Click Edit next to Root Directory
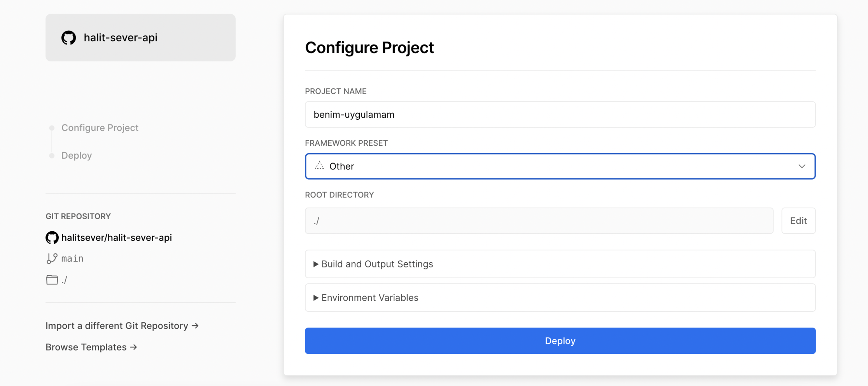The height and width of the screenshot is (386, 868). coord(798,221)
